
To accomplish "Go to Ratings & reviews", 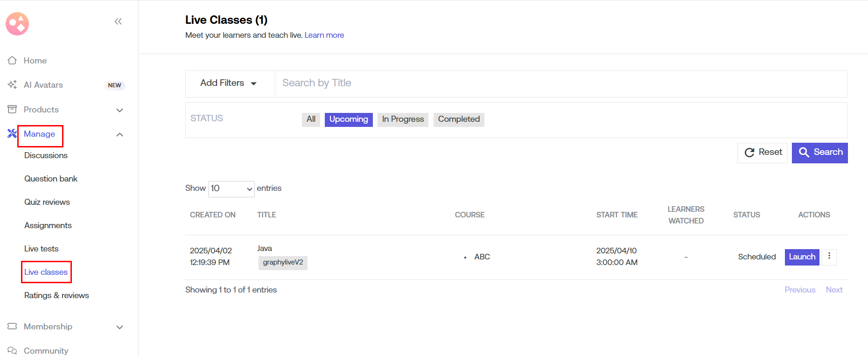I will tap(56, 295).
